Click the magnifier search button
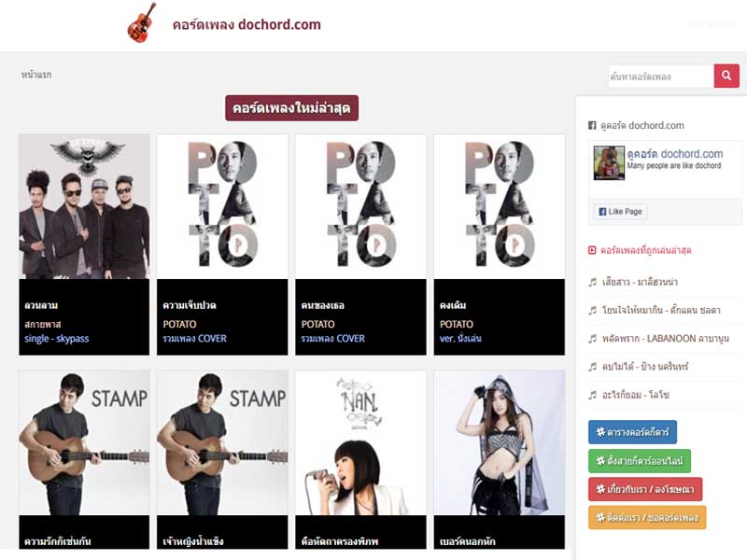The image size is (747, 560). click(x=726, y=76)
